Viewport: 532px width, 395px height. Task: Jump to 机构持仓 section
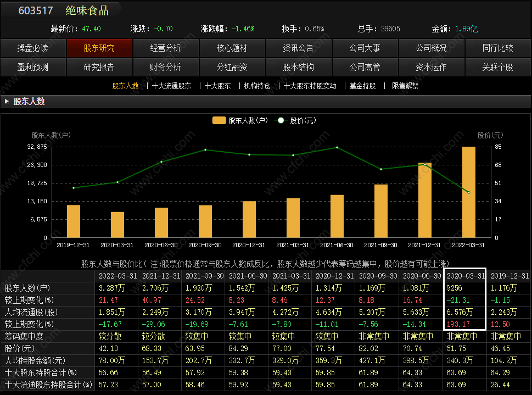click(257, 86)
